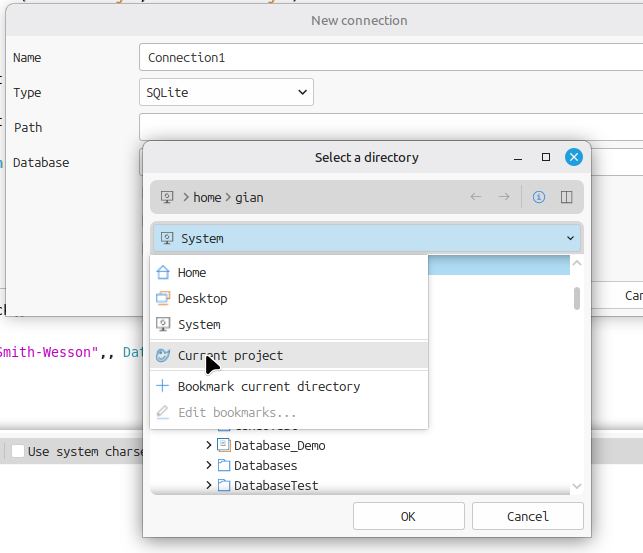Viewport: 643px width, 553px height.
Task: Select Bookmark current directory option
Action: (x=268, y=386)
